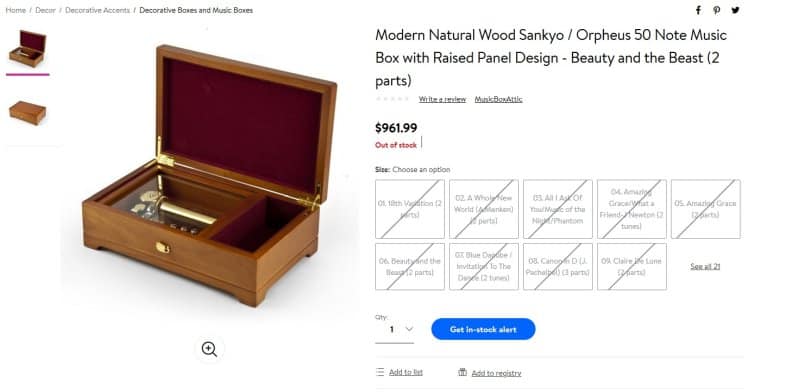Share product via Twitter icon

pos(735,10)
